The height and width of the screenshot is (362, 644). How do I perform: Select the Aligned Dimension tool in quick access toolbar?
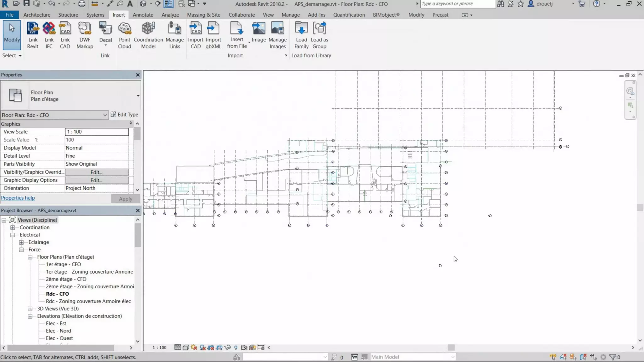click(110, 4)
